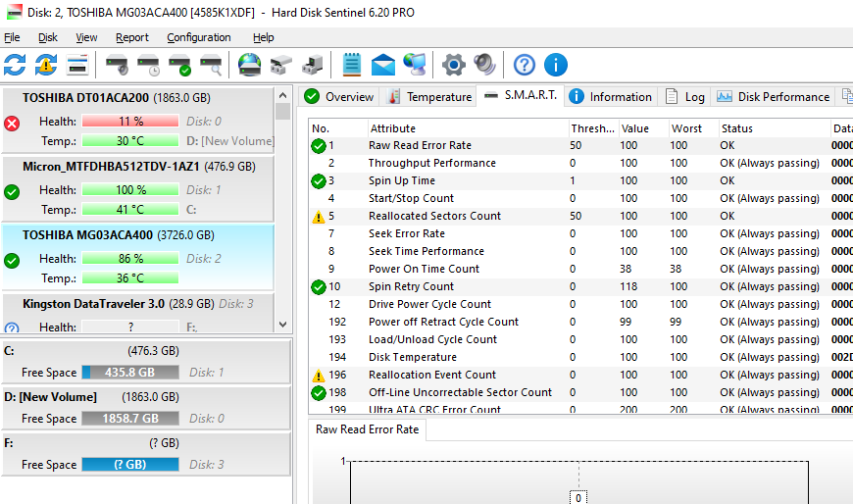
Task: Click the notepad report toolbar icon
Action: point(352,66)
